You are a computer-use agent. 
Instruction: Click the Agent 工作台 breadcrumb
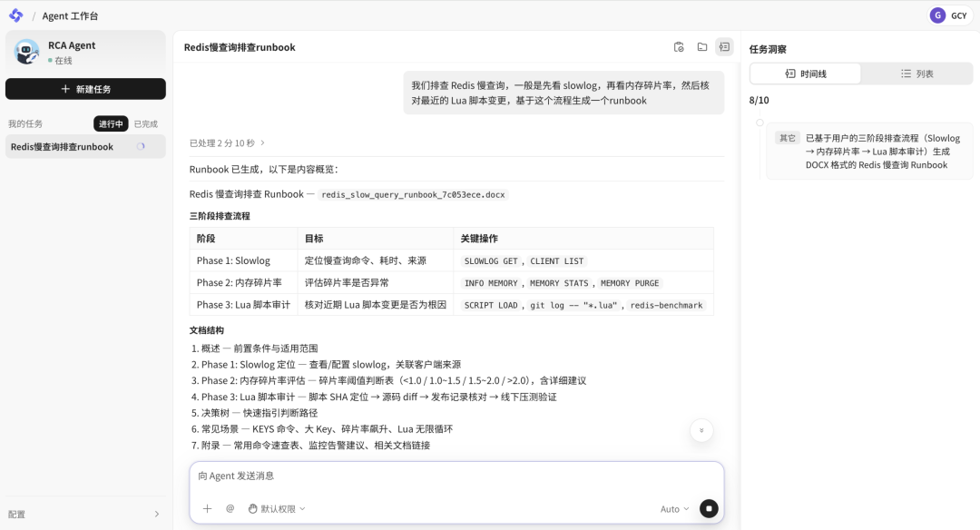point(70,15)
